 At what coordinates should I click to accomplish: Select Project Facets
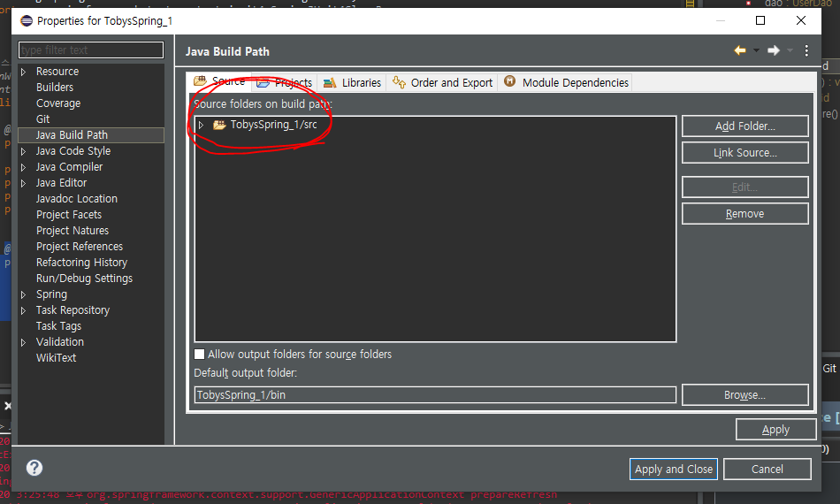click(69, 215)
